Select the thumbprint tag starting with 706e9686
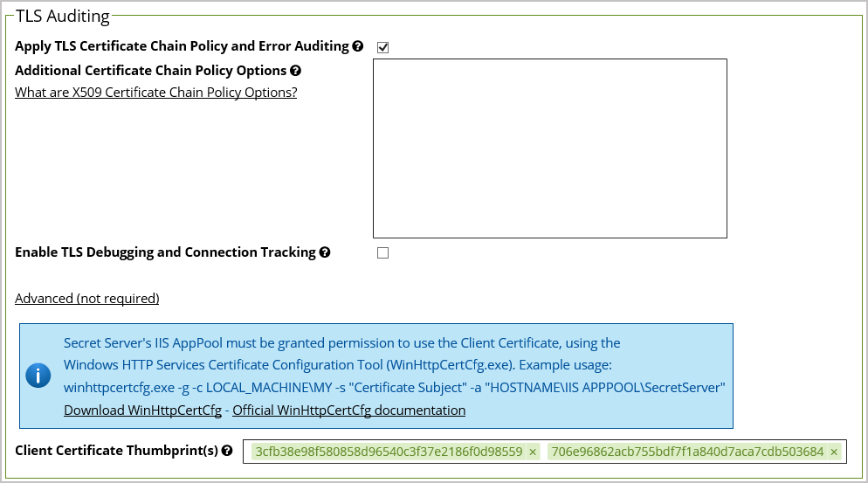868x483 pixels. (687, 452)
